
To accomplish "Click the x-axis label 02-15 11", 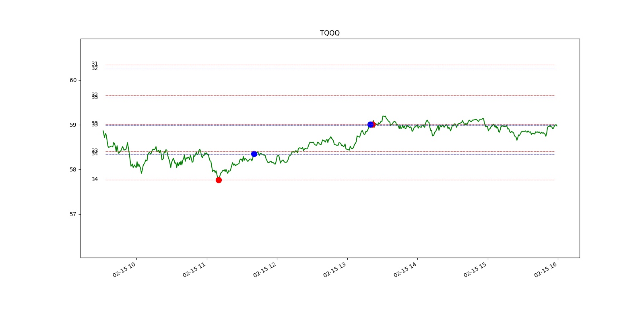I will (194, 269).
